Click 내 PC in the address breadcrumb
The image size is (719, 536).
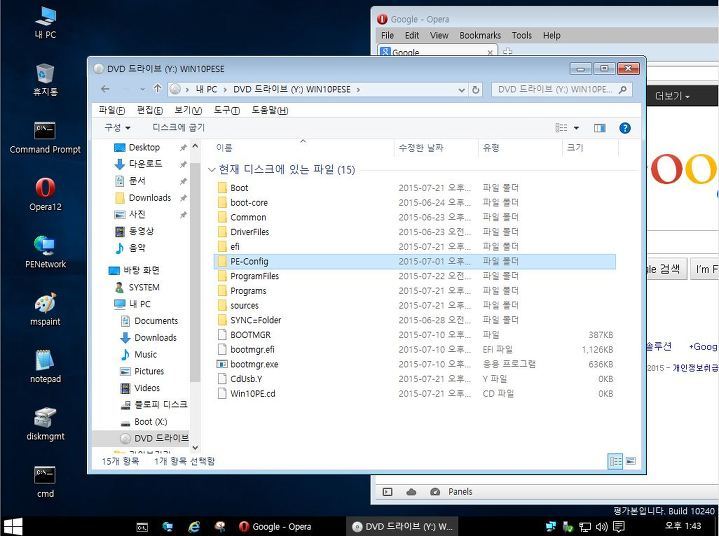tap(206, 89)
